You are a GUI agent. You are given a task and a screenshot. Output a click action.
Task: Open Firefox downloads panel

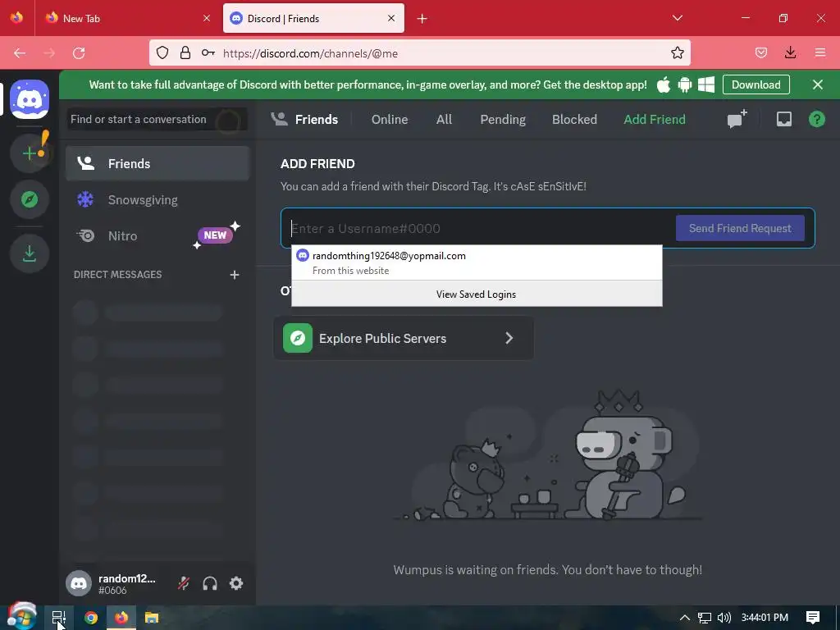(x=790, y=52)
